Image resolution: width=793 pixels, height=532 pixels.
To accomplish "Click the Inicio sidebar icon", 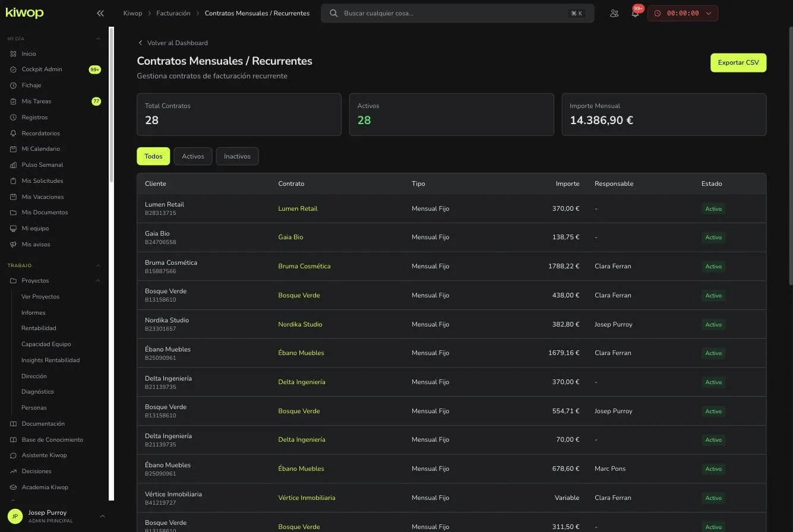I will (x=13, y=54).
